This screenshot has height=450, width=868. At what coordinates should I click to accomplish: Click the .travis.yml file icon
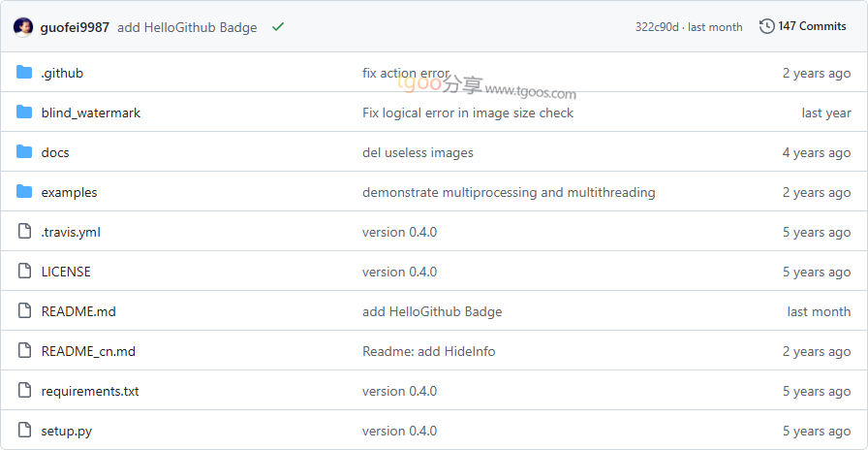pos(24,232)
